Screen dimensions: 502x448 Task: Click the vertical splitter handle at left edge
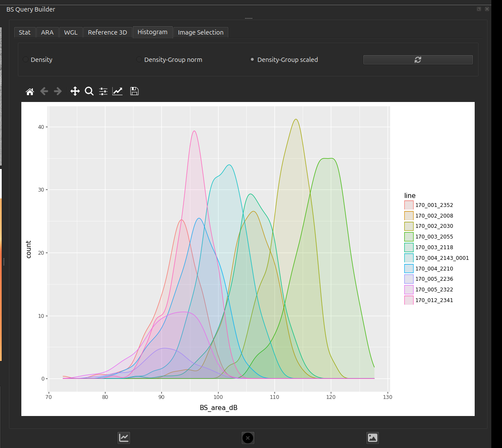(3, 262)
